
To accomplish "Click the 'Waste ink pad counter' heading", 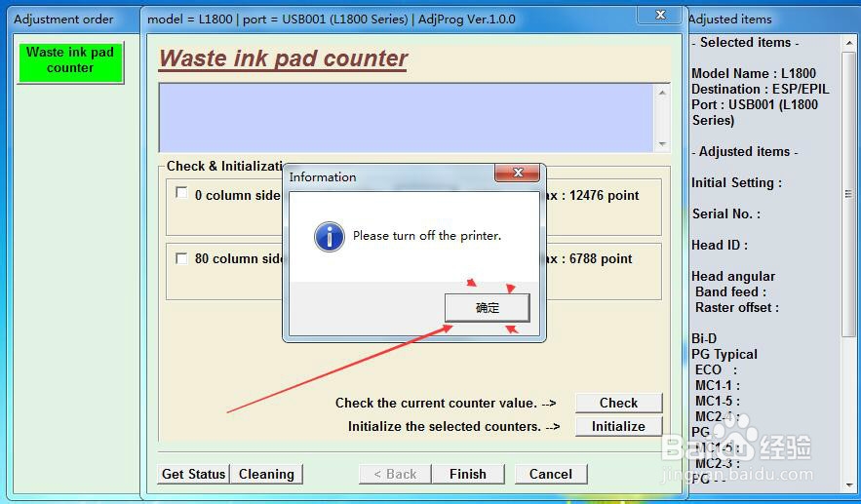I will [x=284, y=58].
